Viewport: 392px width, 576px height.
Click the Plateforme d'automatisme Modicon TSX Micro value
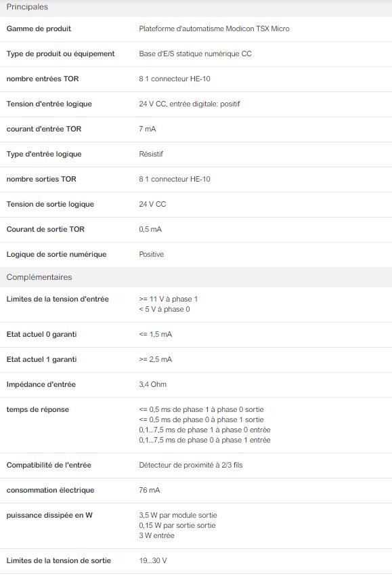point(214,28)
